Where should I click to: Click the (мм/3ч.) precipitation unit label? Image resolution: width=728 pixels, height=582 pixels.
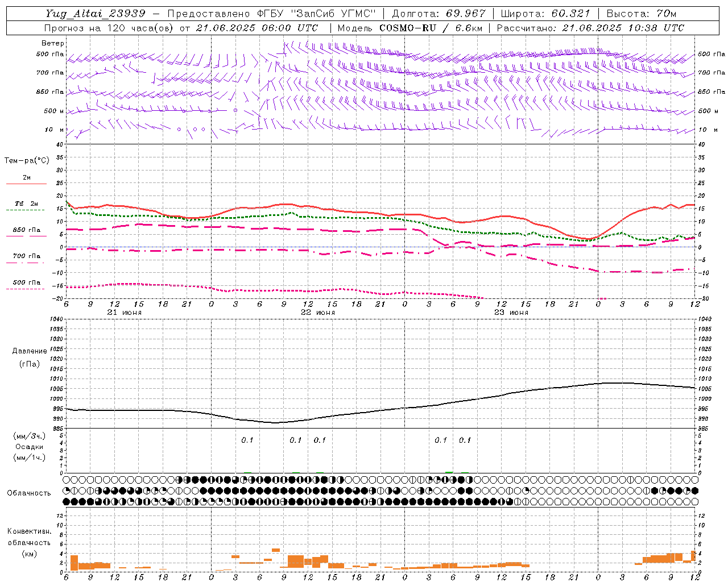coord(30,436)
